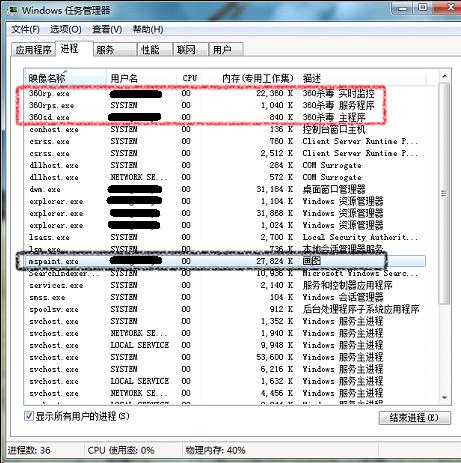Go to the 联网 tab
The height and width of the screenshot is (463, 461).
(190, 50)
